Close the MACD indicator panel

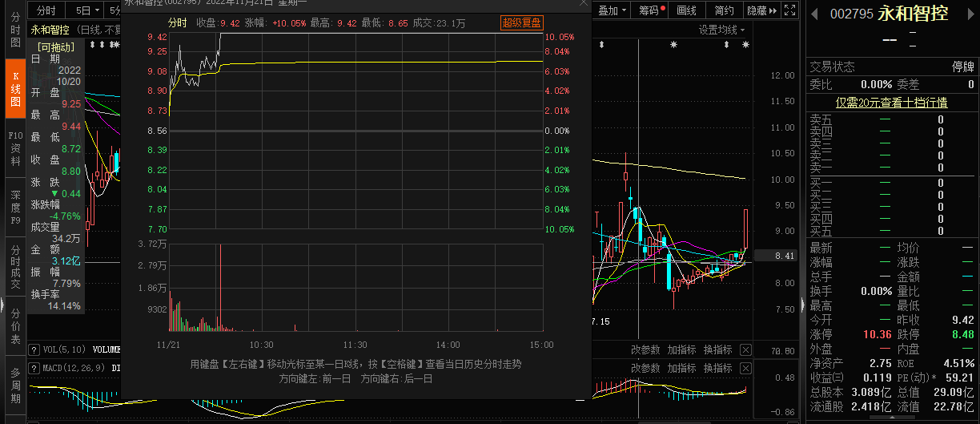745,369
